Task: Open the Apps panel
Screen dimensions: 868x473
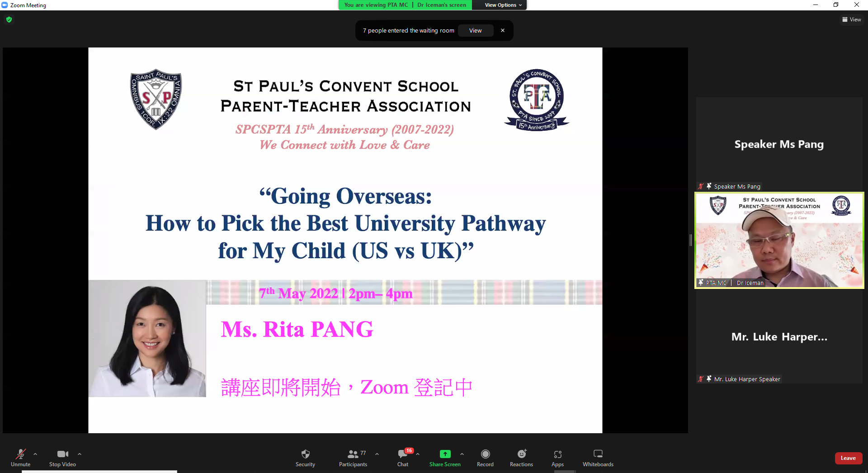Action: [557, 457]
